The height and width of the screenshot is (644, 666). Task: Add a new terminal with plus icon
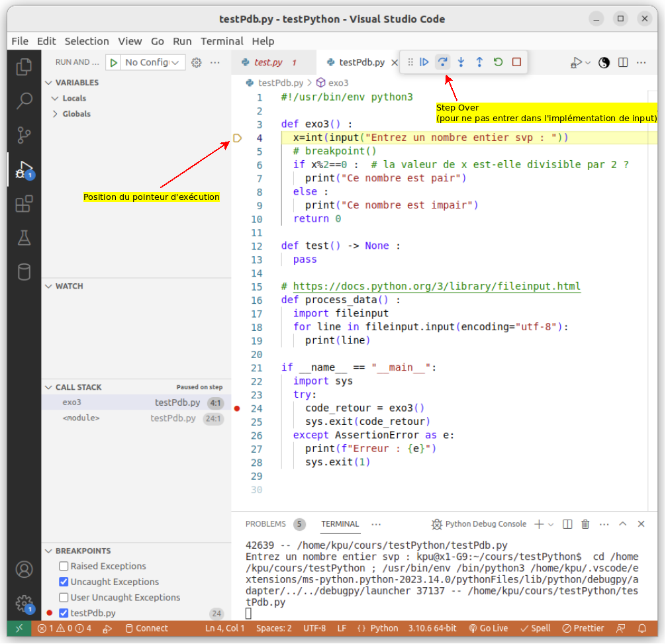[540, 525]
